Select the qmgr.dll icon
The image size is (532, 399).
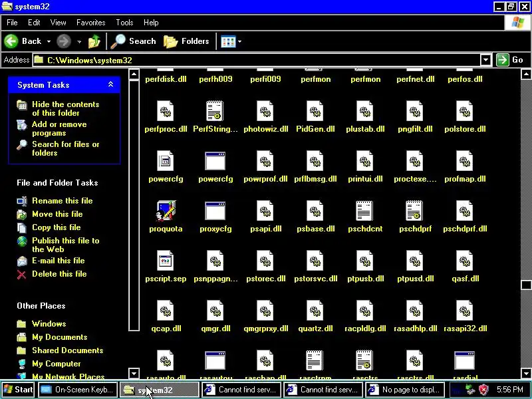click(x=215, y=311)
